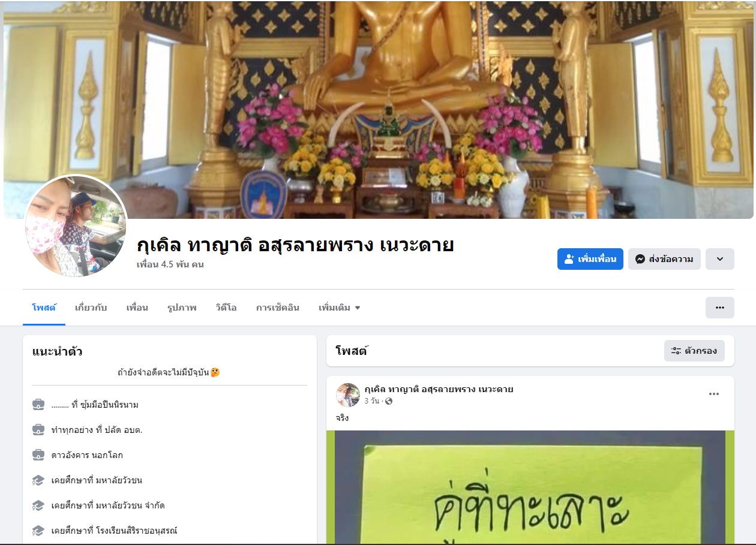Screen dimensions: 756x545
Task: Select the วิดีโอ tab
Action: 226,308
